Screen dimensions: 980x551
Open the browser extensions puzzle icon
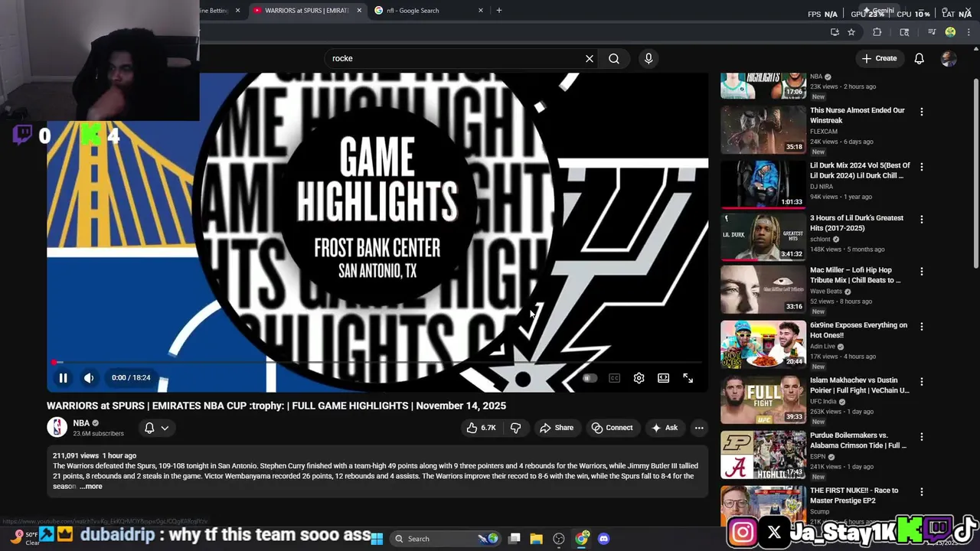tap(877, 32)
